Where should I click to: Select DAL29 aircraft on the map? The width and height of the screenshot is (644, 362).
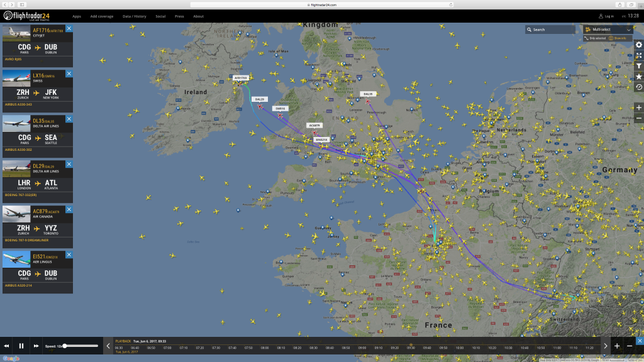[260, 107]
